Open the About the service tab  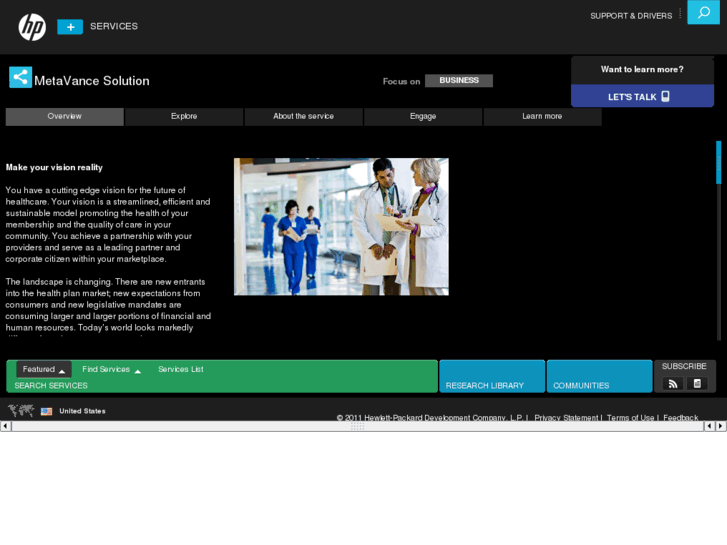[304, 116]
